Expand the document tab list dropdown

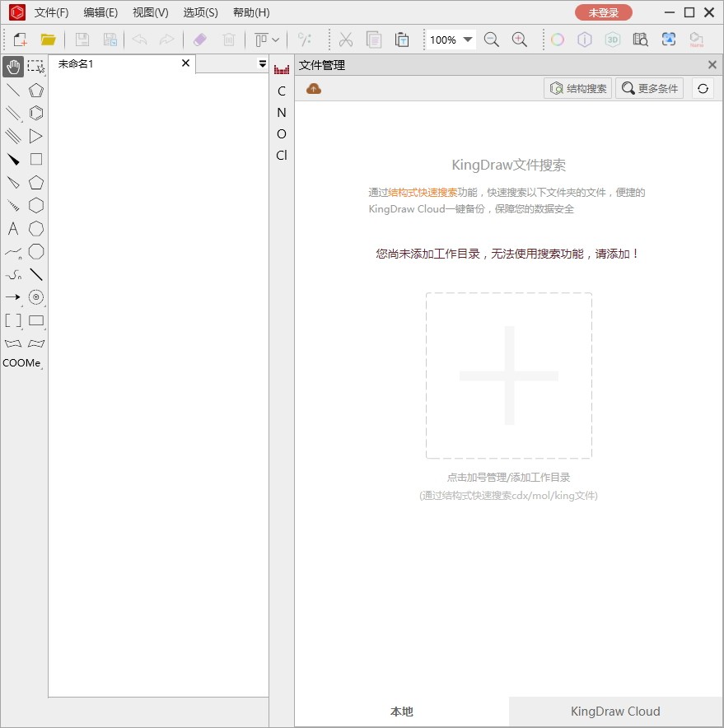click(x=263, y=63)
